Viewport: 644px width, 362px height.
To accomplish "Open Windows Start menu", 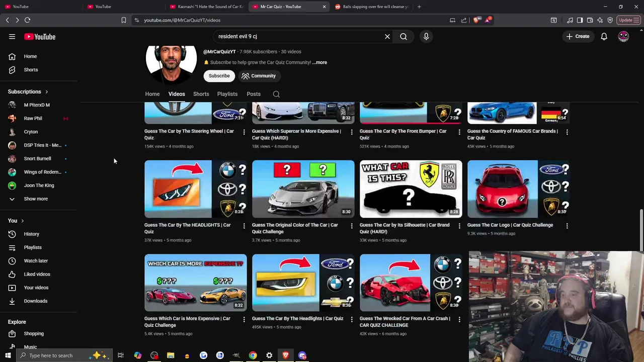I will [x=8, y=355].
